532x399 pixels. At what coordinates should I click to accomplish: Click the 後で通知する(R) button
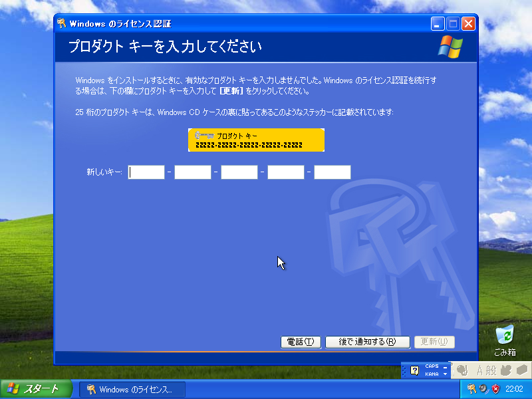367,342
